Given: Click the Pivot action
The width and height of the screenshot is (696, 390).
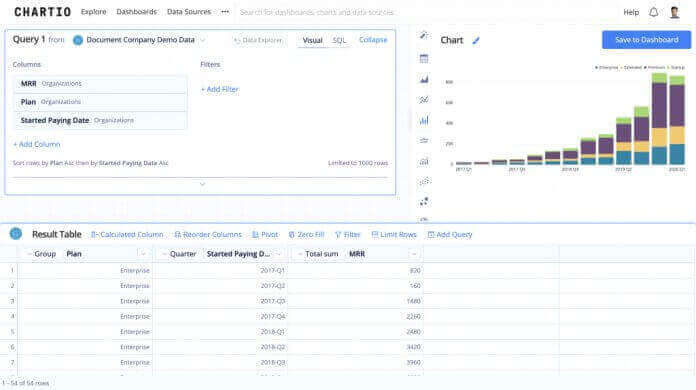Looking at the screenshot, I should 265,234.
